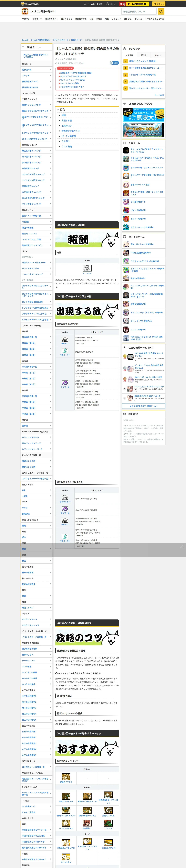186x868 pixels.
Task: Click the red 登録 button
Action: [x=122, y=4]
